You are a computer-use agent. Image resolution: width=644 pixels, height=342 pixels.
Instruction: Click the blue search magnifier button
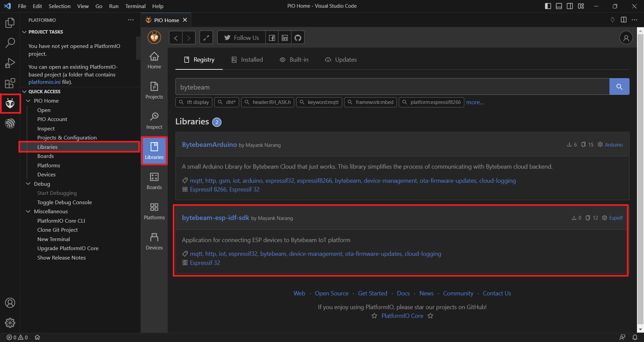[x=619, y=87]
